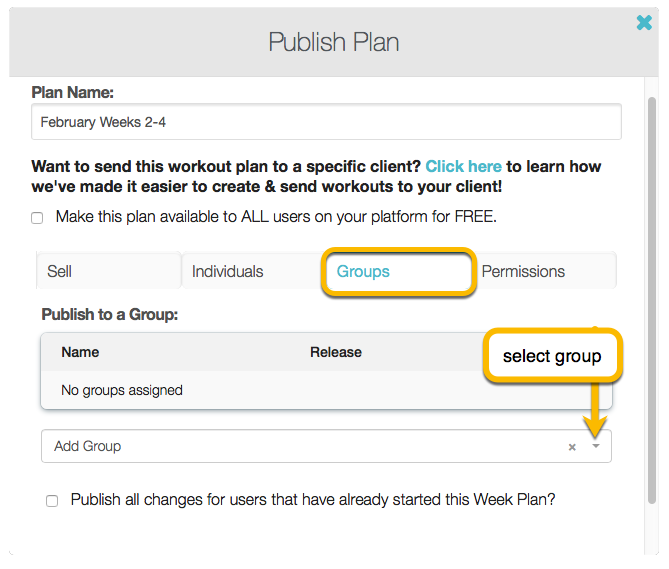Viewport: 669px width, 569px height.
Task: Click the dialog's vertical scrollbar
Action: (652, 300)
